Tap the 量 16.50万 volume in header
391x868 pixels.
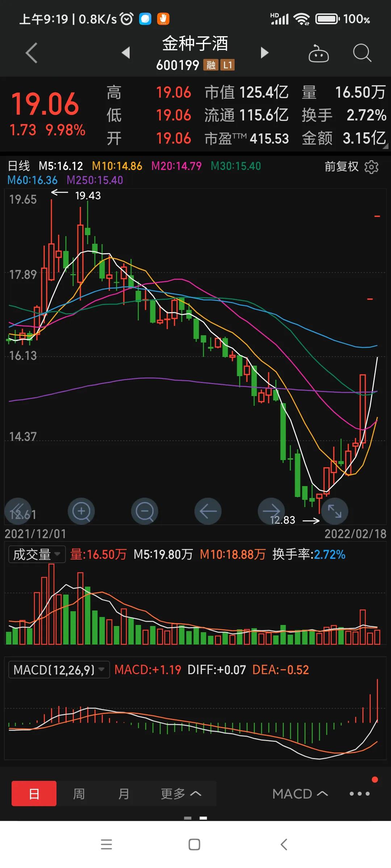point(344,92)
